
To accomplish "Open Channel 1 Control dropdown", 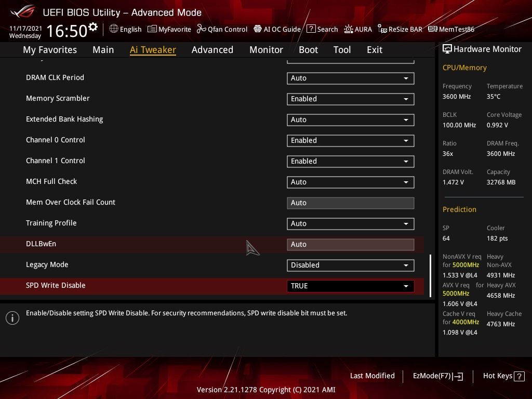I will [x=351, y=162].
